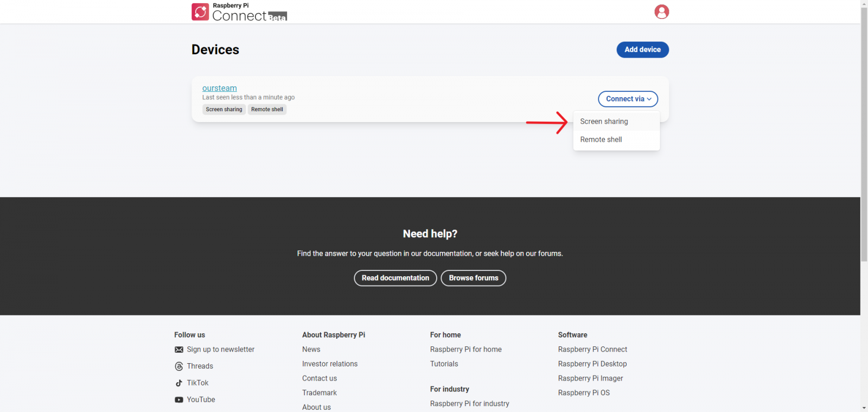Click the About Raspberry Pi footer heading

click(x=334, y=335)
